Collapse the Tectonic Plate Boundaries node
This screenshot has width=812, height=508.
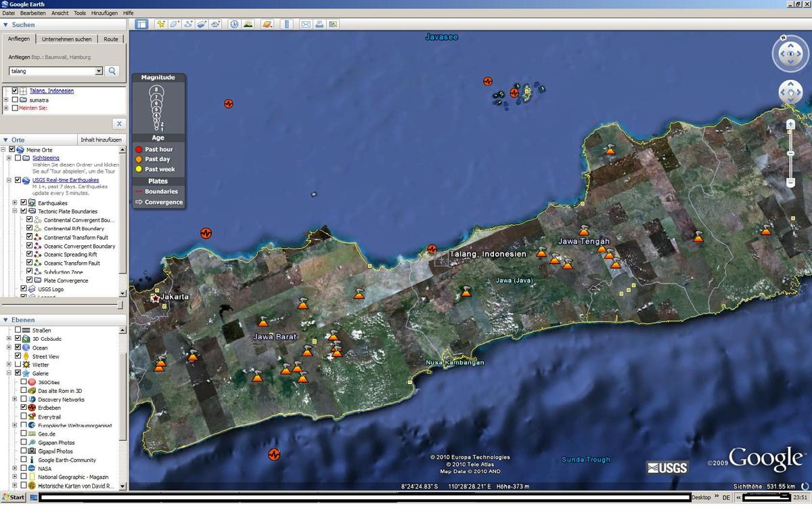click(15, 211)
